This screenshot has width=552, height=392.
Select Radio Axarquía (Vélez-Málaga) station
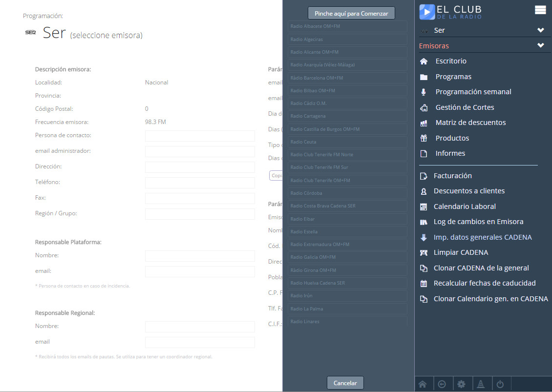[x=347, y=65]
